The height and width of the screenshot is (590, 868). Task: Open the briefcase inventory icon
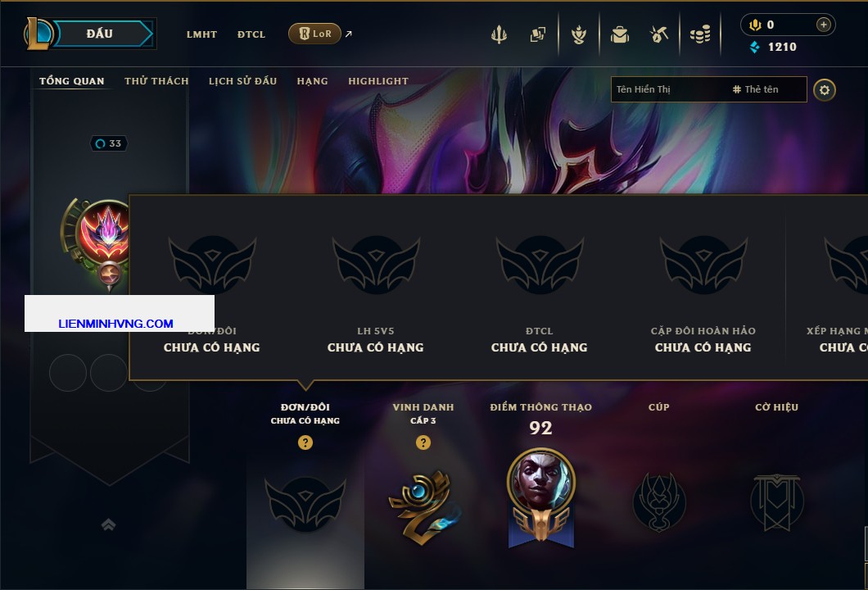(619, 35)
